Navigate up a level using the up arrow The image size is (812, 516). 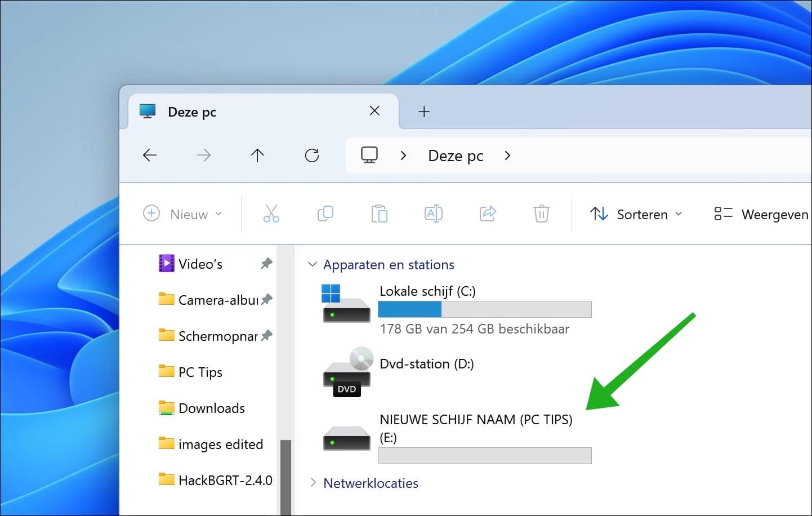point(257,155)
